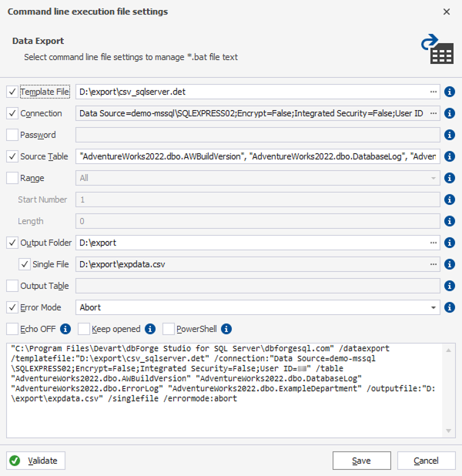Click the Length value field

(258, 221)
